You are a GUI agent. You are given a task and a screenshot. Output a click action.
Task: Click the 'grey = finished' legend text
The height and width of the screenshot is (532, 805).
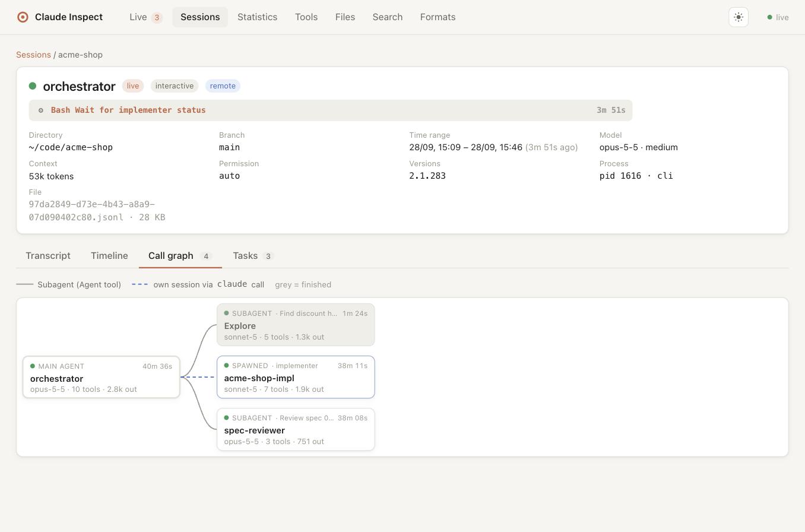(303, 285)
